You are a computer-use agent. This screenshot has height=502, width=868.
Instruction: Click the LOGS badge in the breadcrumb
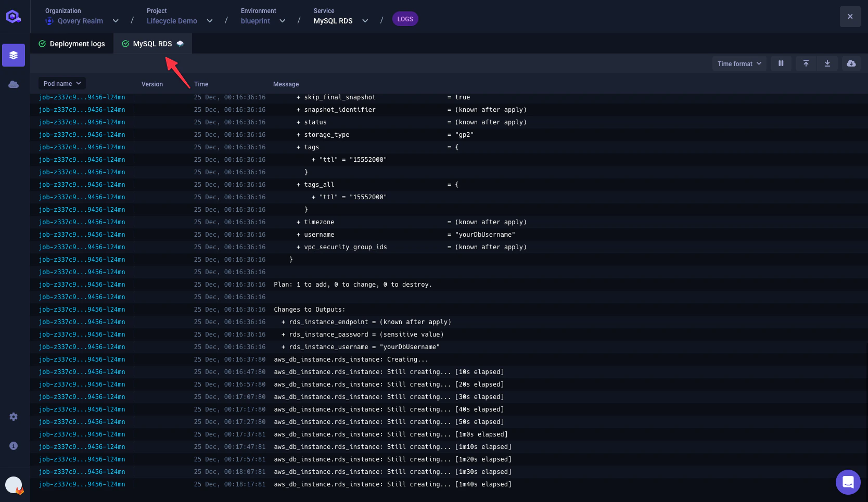405,19
